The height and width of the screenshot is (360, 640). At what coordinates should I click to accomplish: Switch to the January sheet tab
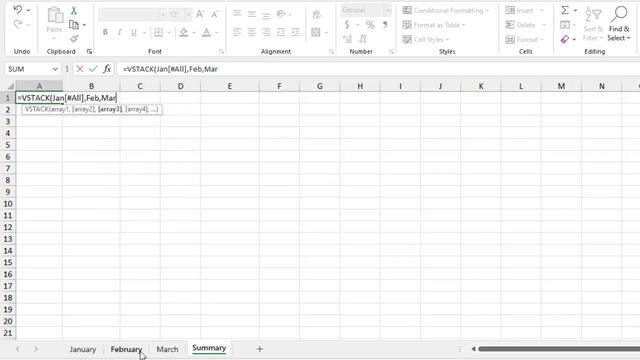pyautogui.click(x=83, y=349)
